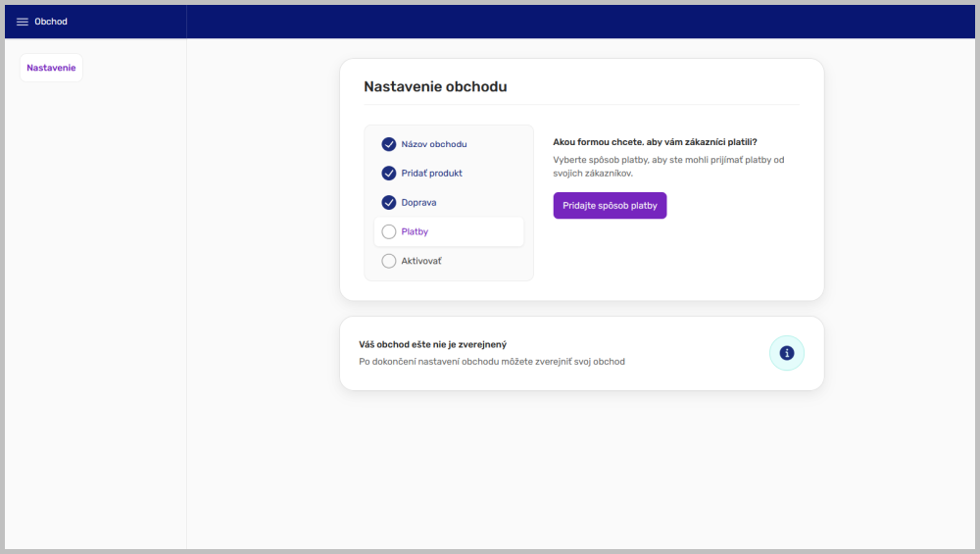The width and height of the screenshot is (980, 554).
Task: Click the 'Akou formou chcete' payment question heading
Action: (655, 142)
